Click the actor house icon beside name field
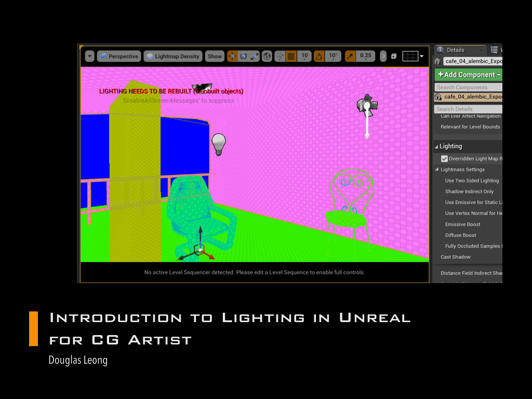The width and height of the screenshot is (532, 399). coord(437,61)
